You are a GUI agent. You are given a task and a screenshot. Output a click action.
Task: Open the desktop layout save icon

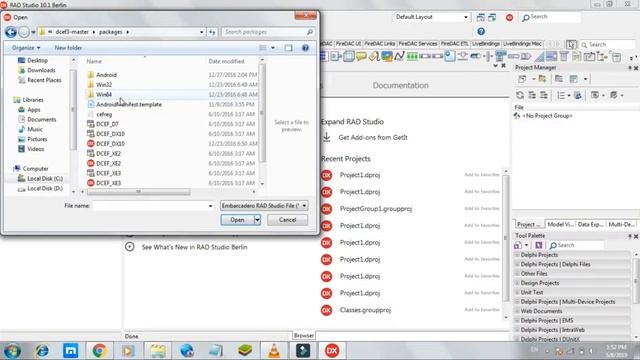point(481,17)
